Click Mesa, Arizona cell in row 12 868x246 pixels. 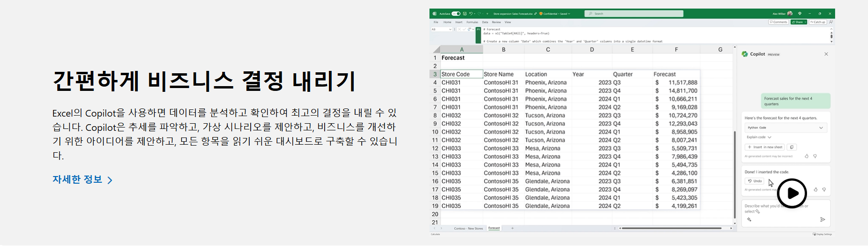pos(548,148)
